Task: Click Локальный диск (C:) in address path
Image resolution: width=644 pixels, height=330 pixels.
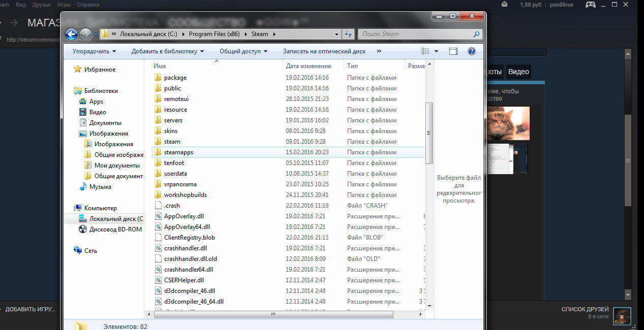Action: coord(149,34)
